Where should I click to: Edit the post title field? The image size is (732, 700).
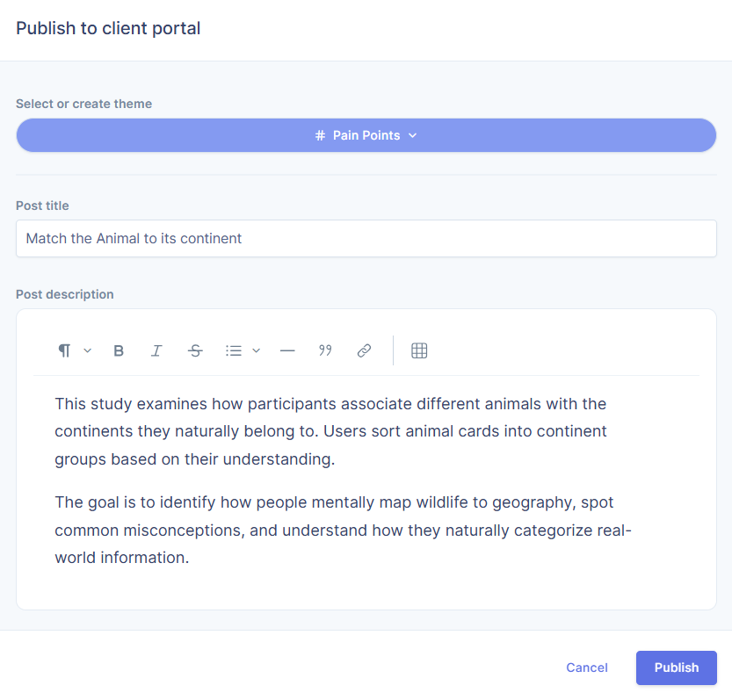[366, 238]
